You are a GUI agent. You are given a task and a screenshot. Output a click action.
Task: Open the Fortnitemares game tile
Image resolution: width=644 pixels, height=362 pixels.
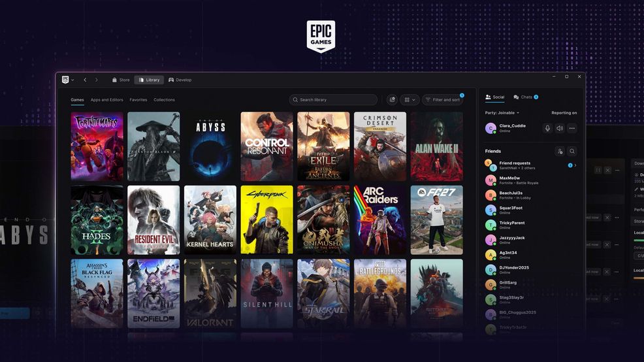pyautogui.click(x=97, y=146)
